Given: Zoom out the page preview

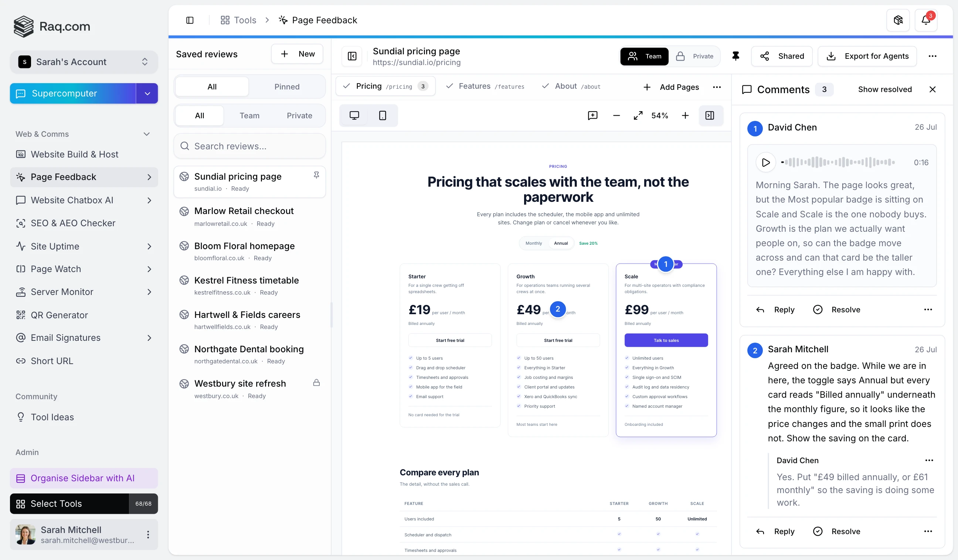Looking at the screenshot, I should (616, 116).
